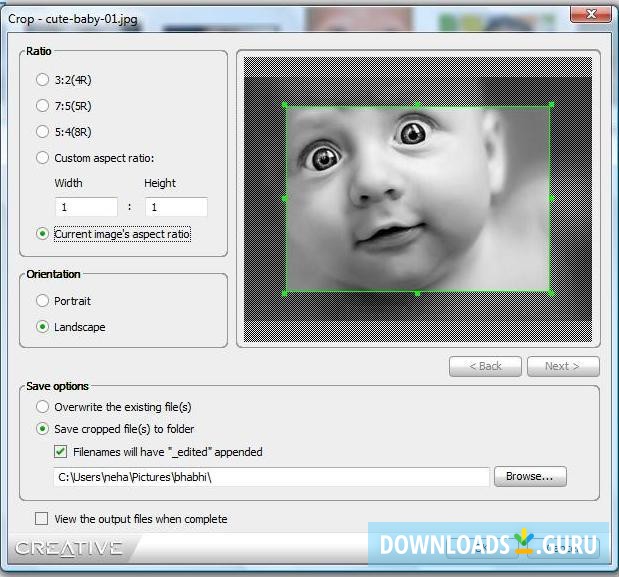The image size is (619, 577).
Task: Click the bottom-left crop handle
Action: pos(286,293)
